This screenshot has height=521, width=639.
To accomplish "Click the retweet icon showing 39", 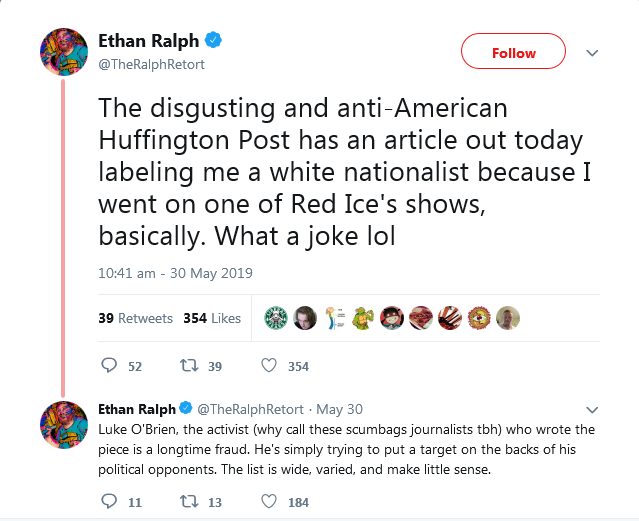I will tap(189, 366).
